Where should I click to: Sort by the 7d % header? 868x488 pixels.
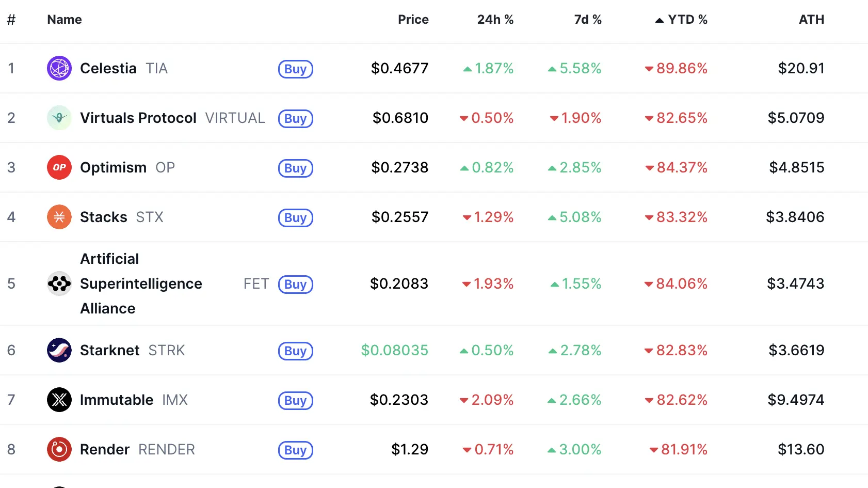[588, 20]
